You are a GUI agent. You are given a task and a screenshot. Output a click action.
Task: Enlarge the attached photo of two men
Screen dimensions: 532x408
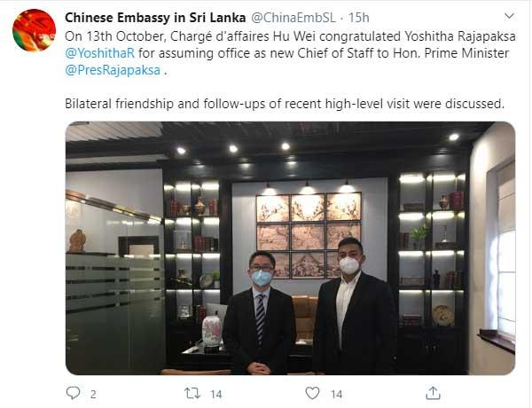coord(290,248)
